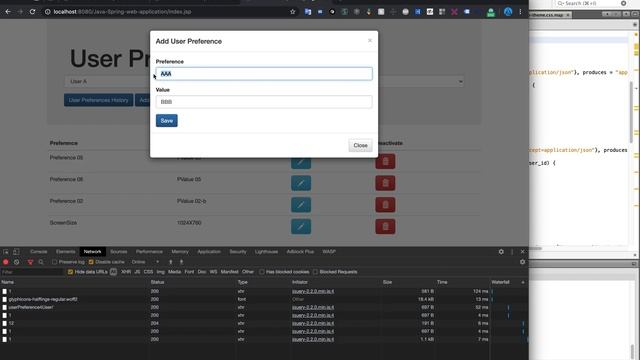The height and width of the screenshot is (360, 640).
Task: Open the Performance tab
Action: 149,252
